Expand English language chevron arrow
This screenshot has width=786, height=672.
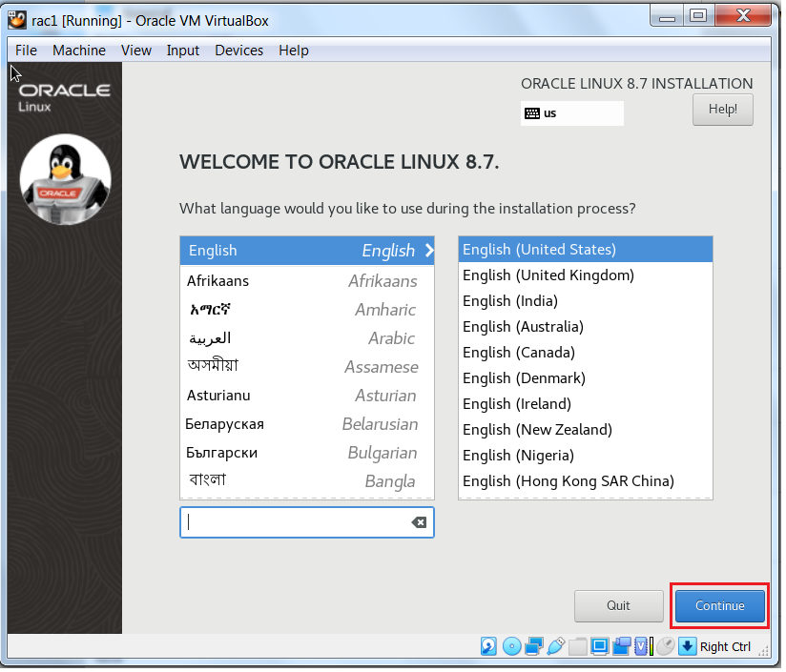click(431, 252)
